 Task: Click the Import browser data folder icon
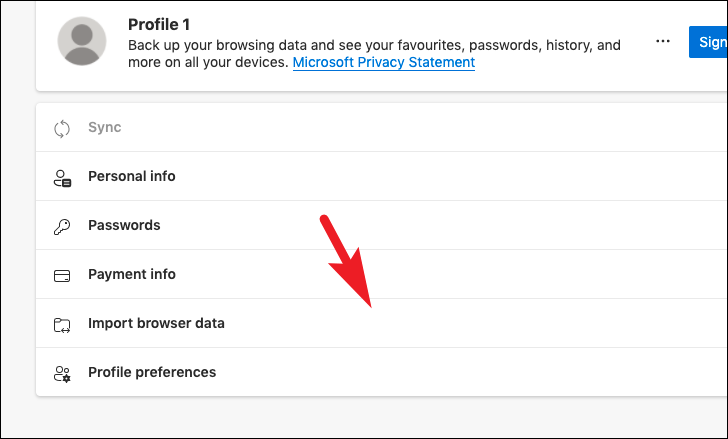tap(62, 325)
